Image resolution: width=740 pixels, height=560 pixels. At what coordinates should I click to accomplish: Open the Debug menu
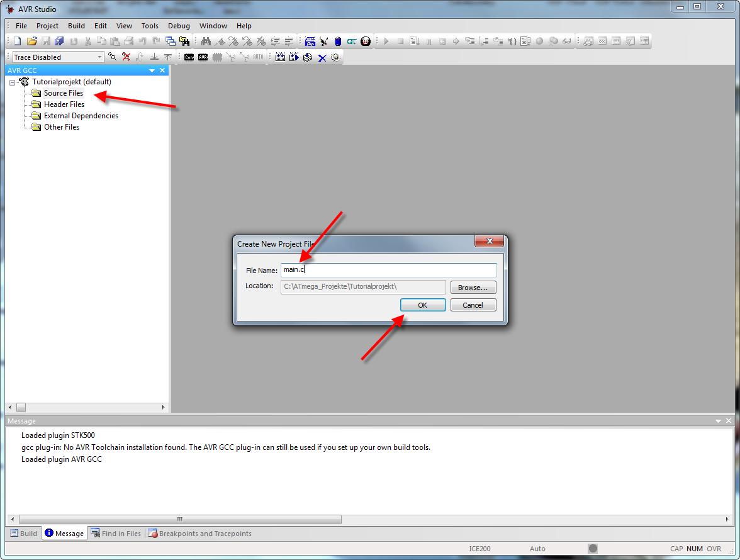coord(179,26)
